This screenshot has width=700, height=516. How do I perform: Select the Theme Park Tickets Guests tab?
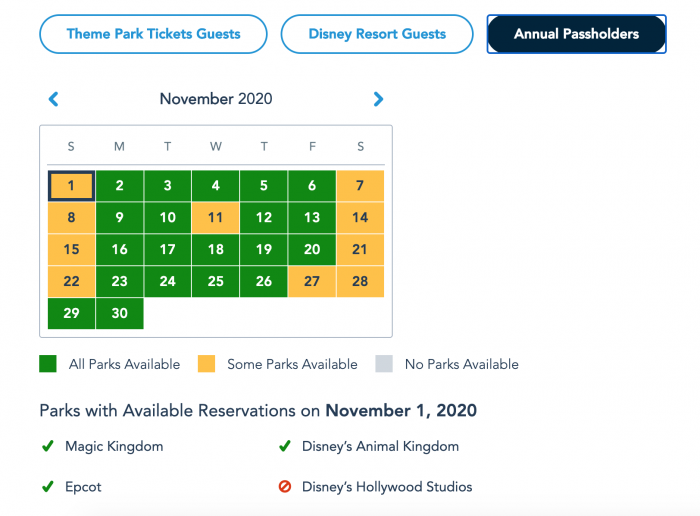pyautogui.click(x=153, y=34)
